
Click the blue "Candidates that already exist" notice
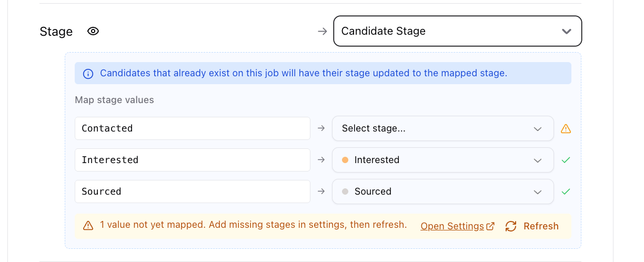[x=323, y=73]
